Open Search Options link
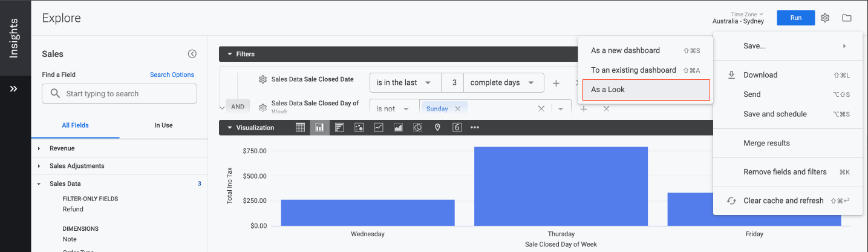The height and width of the screenshot is (252, 868). (x=172, y=75)
